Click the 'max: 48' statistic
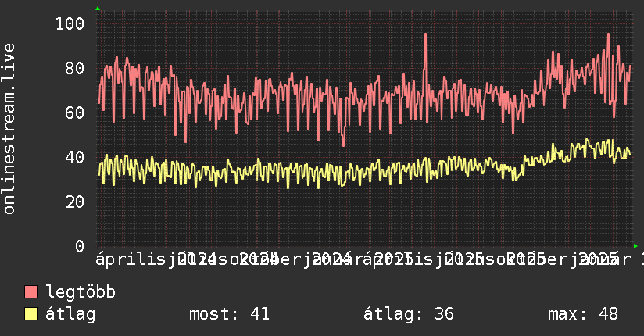Viewport: 644px width, 336px height. tap(583, 314)
